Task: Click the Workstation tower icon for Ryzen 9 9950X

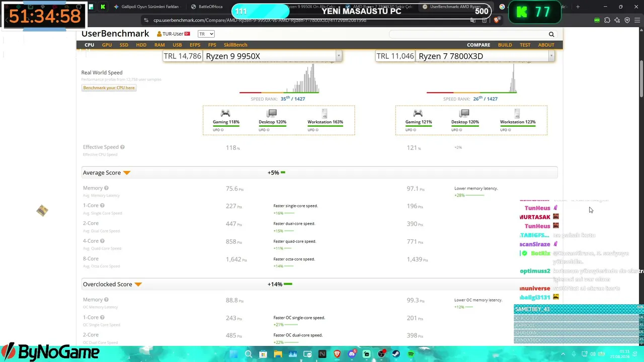Action: coord(325,114)
